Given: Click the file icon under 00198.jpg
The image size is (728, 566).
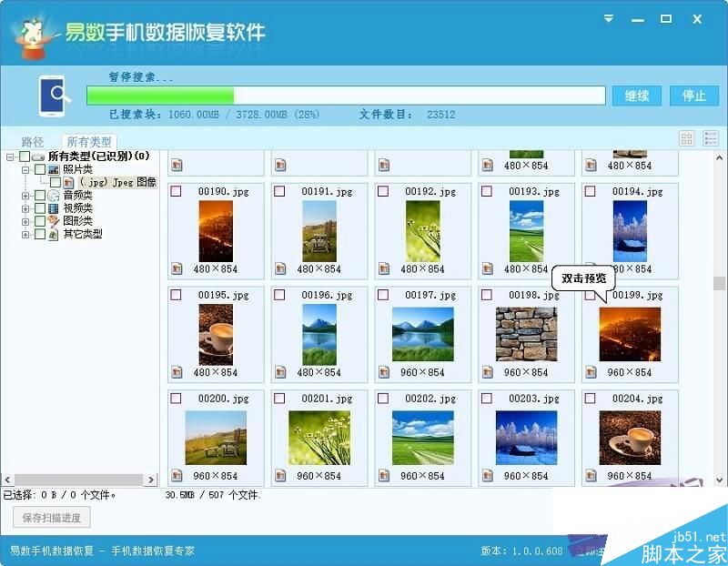Looking at the screenshot, I should 488,372.
